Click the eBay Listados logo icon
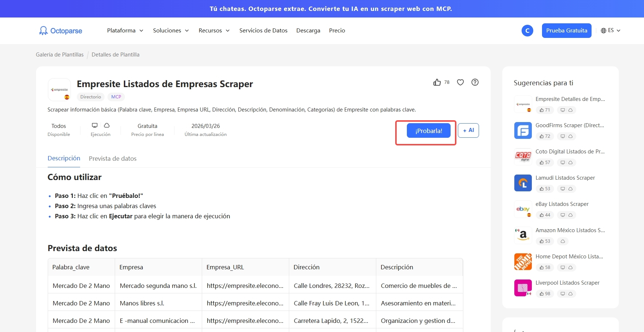 click(523, 209)
